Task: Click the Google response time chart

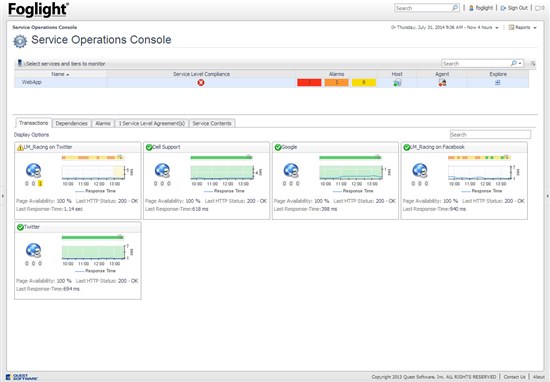Action: [351, 172]
